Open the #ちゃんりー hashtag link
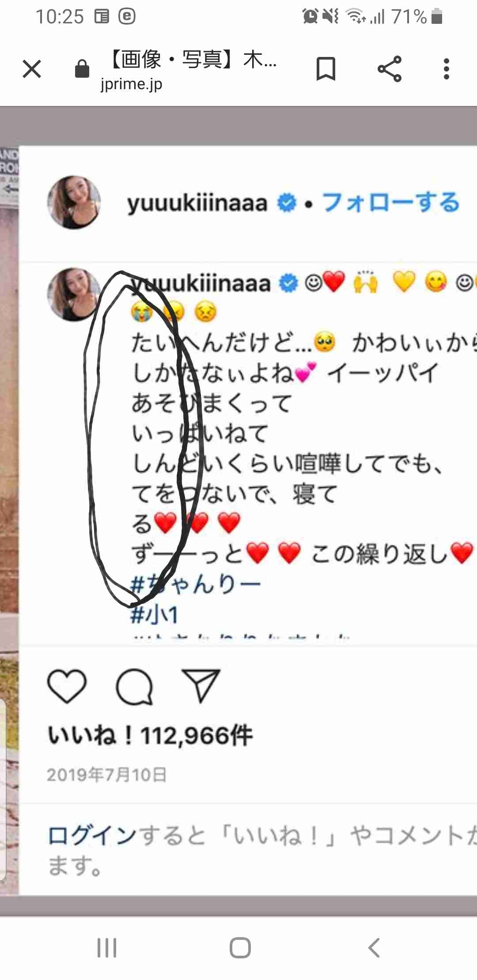 (196, 584)
